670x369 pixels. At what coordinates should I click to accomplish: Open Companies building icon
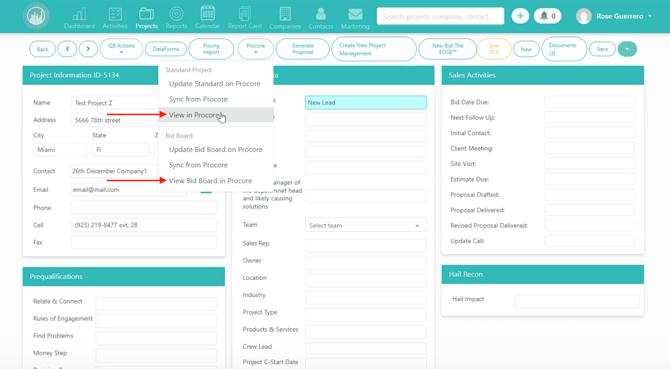coord(285,18)
